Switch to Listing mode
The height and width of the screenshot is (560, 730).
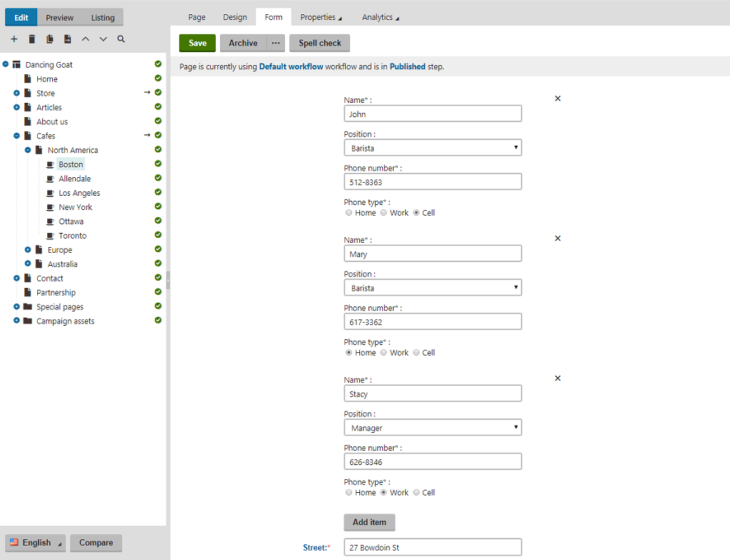pyautogui.click(x=103, y=18)
